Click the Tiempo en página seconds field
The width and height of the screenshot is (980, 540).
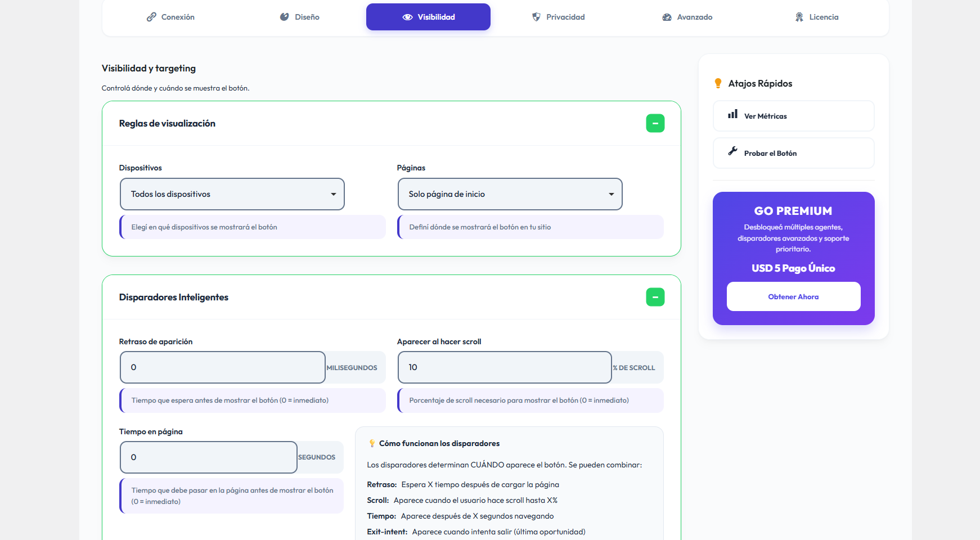(209, 457)
